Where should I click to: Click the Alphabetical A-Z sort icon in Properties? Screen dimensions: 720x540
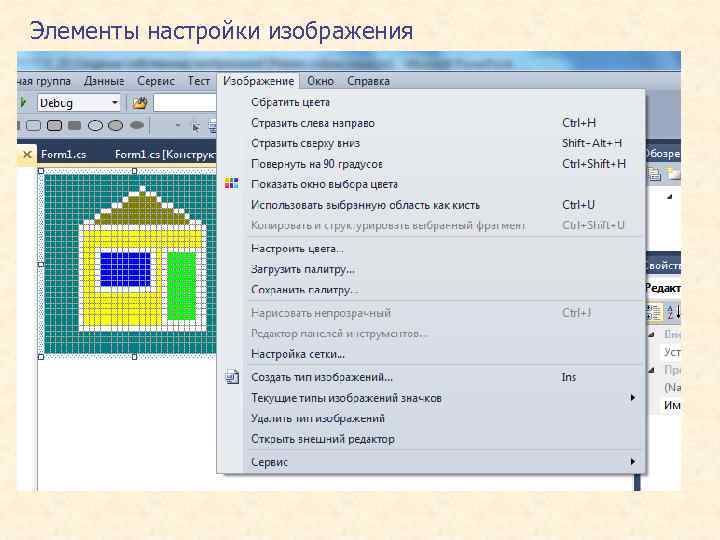[x=673, y=312]
